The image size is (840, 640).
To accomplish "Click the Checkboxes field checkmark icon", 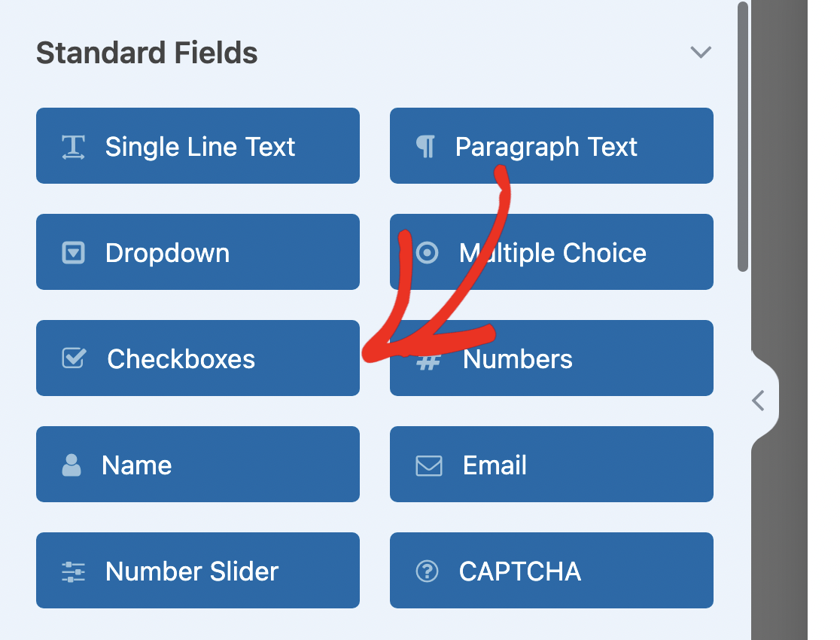I will pos(74,358).
